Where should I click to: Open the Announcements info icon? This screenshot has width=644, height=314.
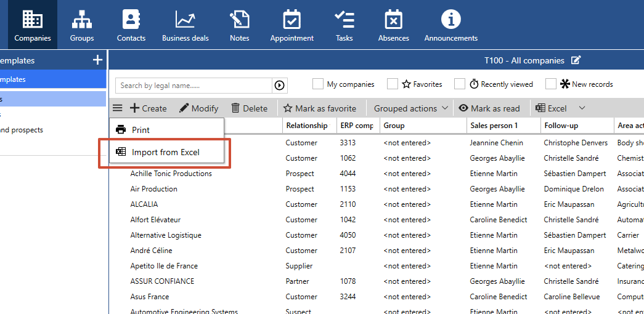451,19
